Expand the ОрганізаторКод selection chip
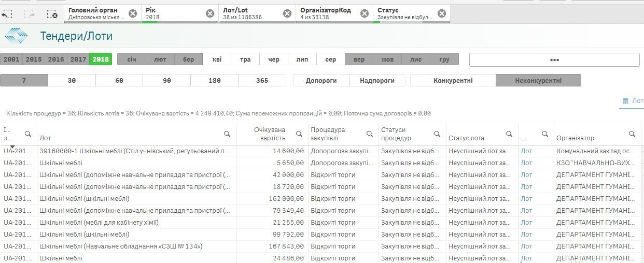 (329, 13)
